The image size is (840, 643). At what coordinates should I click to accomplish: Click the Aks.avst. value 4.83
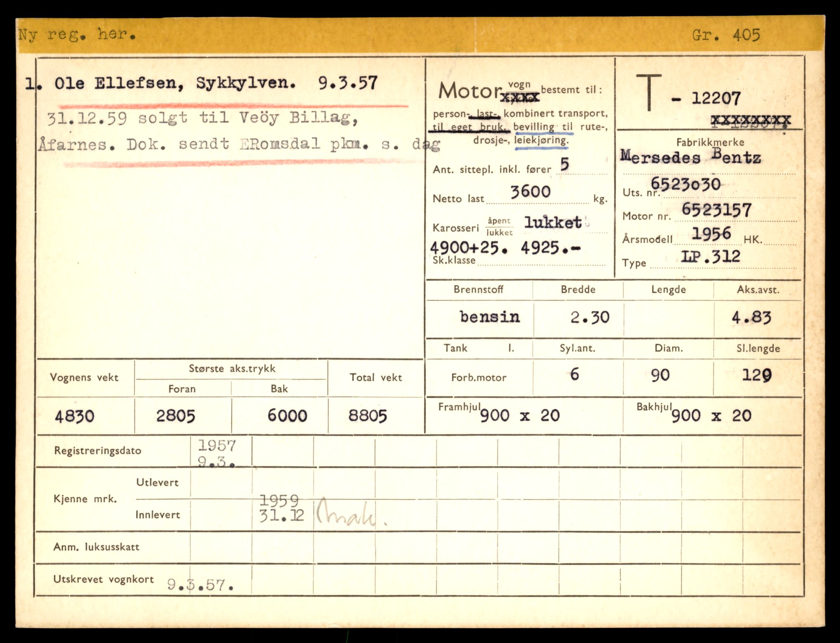(751, 317)
